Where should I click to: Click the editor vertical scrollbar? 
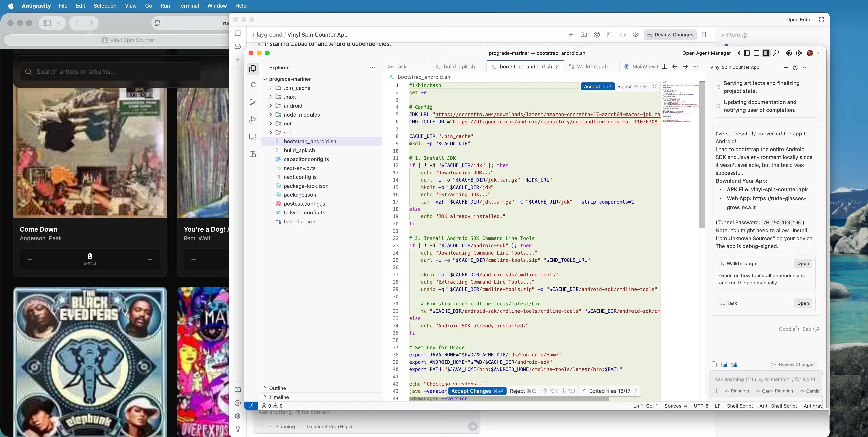(x=702, y=155)
